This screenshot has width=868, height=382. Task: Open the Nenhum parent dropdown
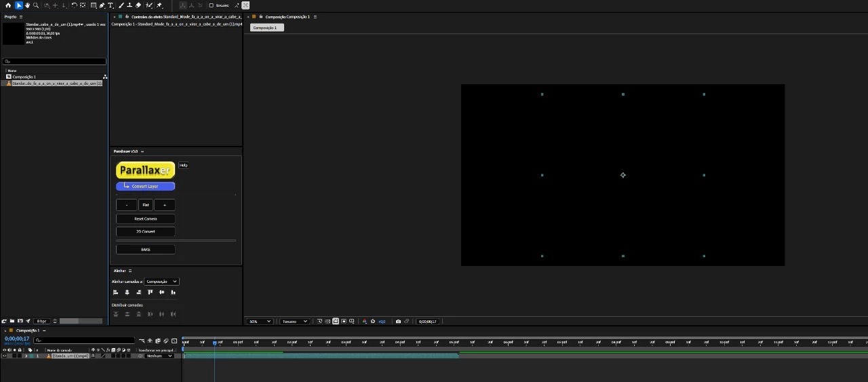coord(159,356)
